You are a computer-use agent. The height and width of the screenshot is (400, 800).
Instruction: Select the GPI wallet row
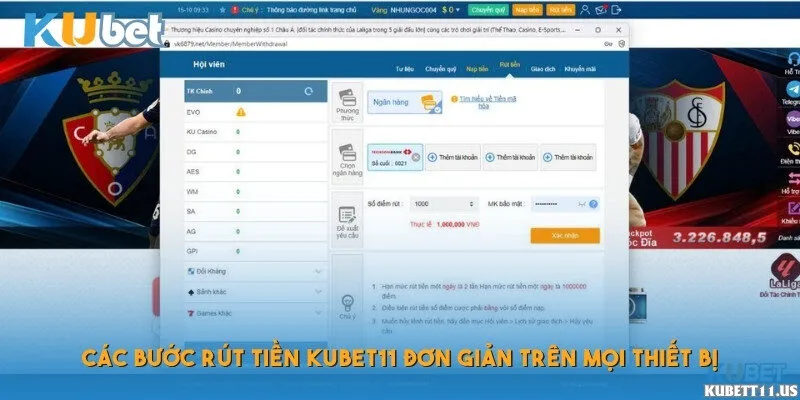click(x=256, y=252)
